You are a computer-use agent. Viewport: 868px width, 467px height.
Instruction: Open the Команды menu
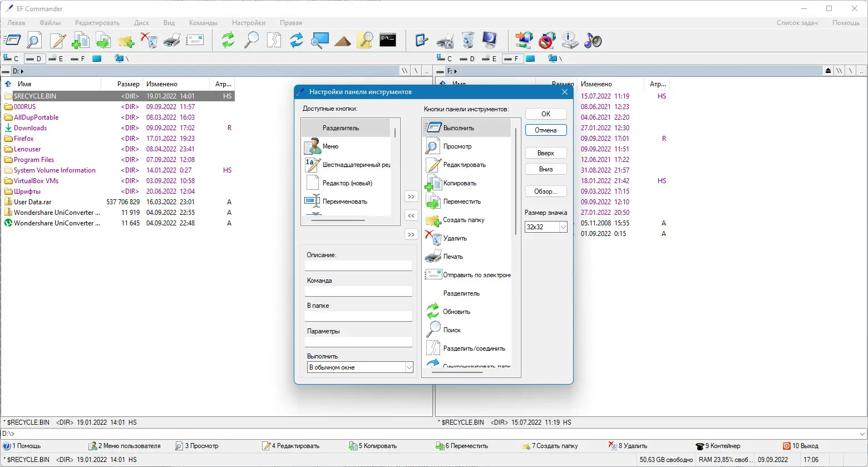tap(203, 23)
